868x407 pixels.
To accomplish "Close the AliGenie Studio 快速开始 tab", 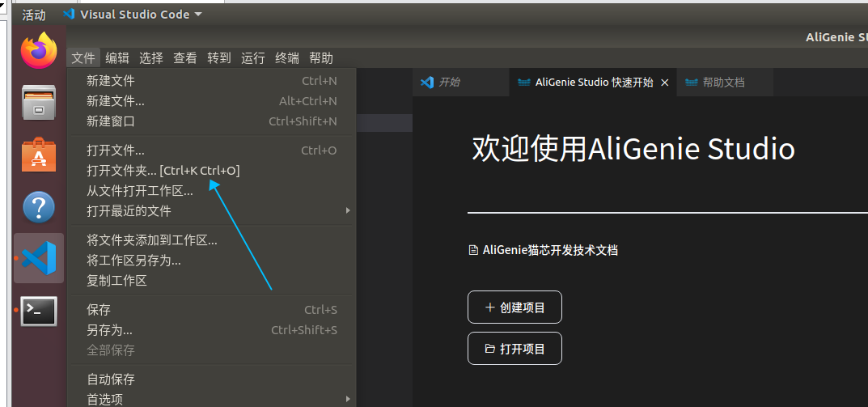I will tap(666, 83).
